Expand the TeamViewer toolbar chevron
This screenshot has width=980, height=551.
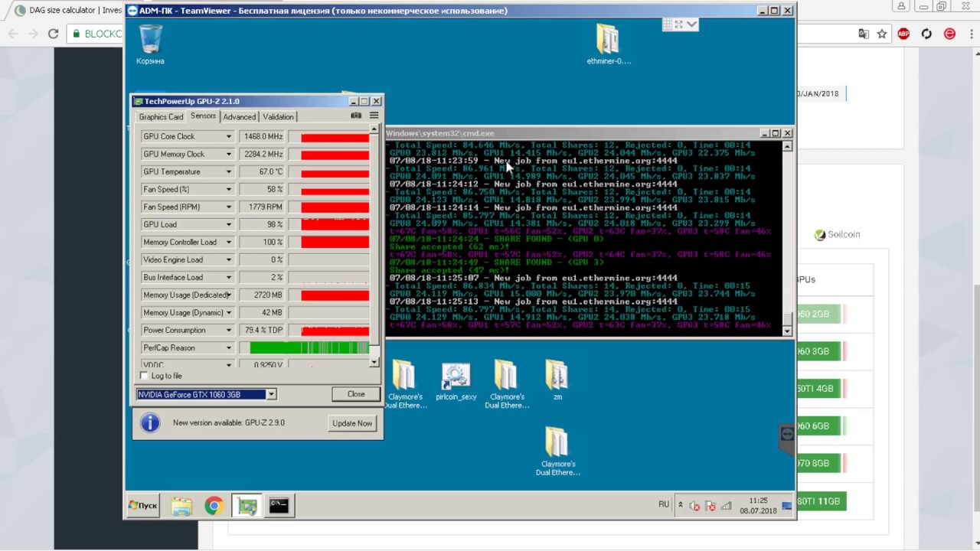[x=691, y=24]
